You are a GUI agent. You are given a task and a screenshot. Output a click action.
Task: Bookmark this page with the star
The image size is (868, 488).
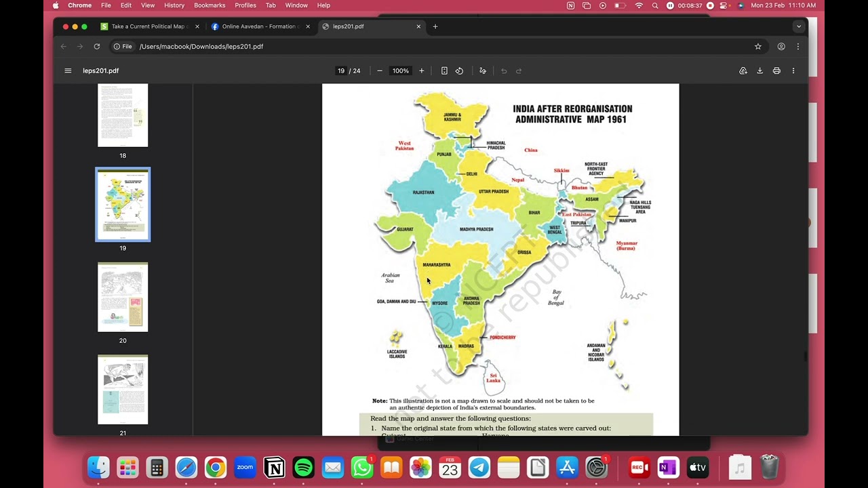coord(758,46)
